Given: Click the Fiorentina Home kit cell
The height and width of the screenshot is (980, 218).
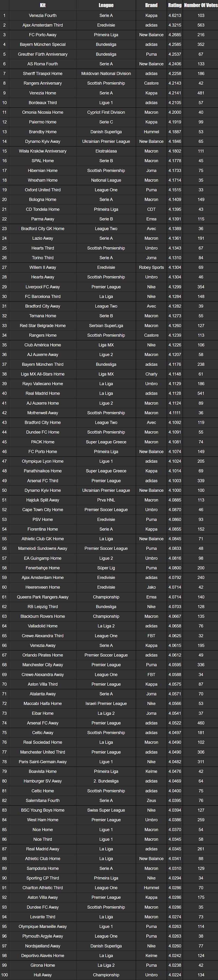Looking at the screenshot, I should (43, 529).
